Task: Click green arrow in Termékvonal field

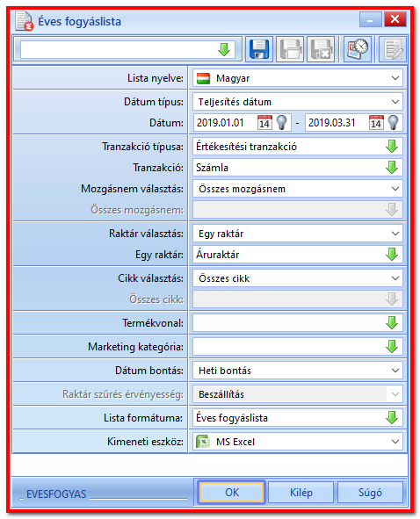Action: tap(392, 322)
